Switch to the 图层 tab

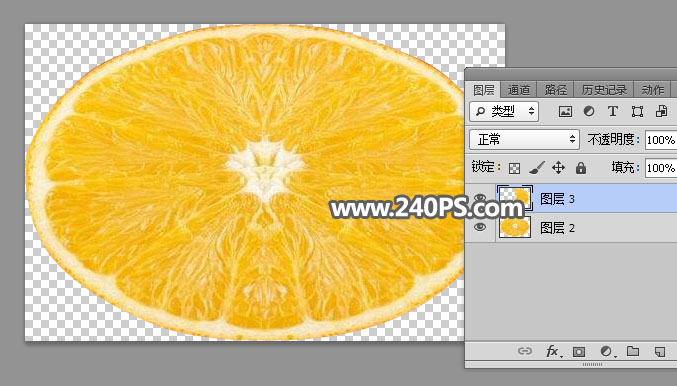[x=483, y=90]
